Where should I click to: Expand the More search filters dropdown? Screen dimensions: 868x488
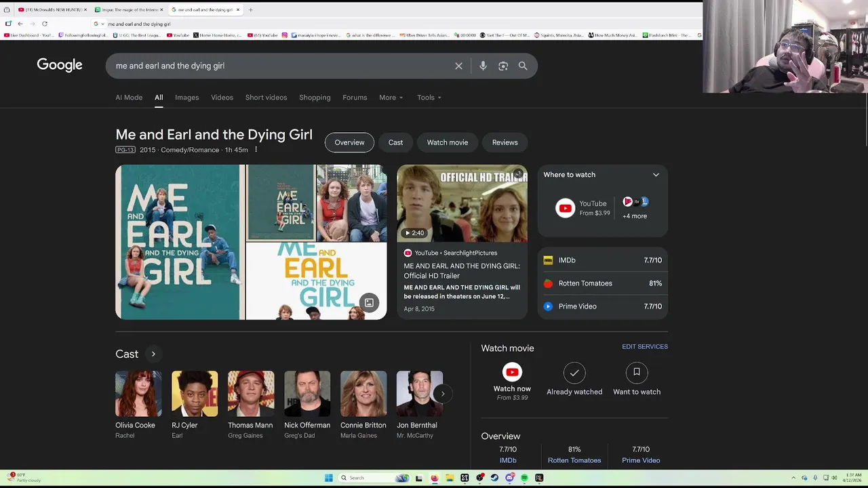(x=391, y=98)
